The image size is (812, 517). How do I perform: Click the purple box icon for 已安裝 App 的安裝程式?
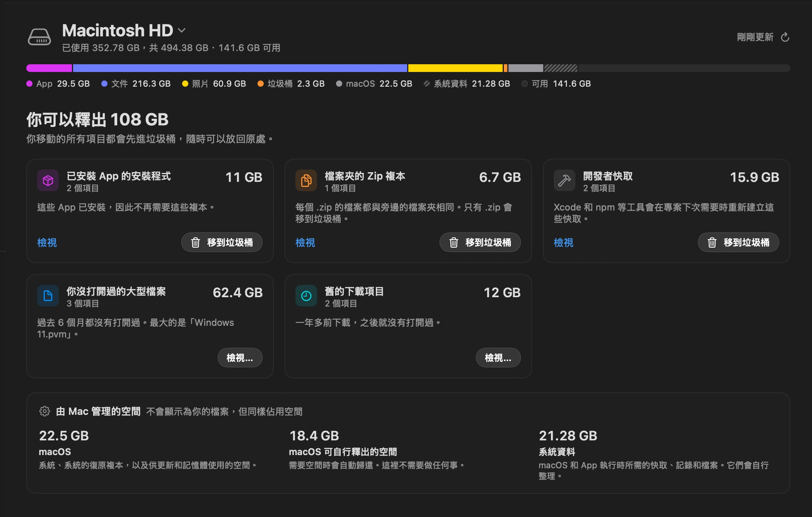48,180
